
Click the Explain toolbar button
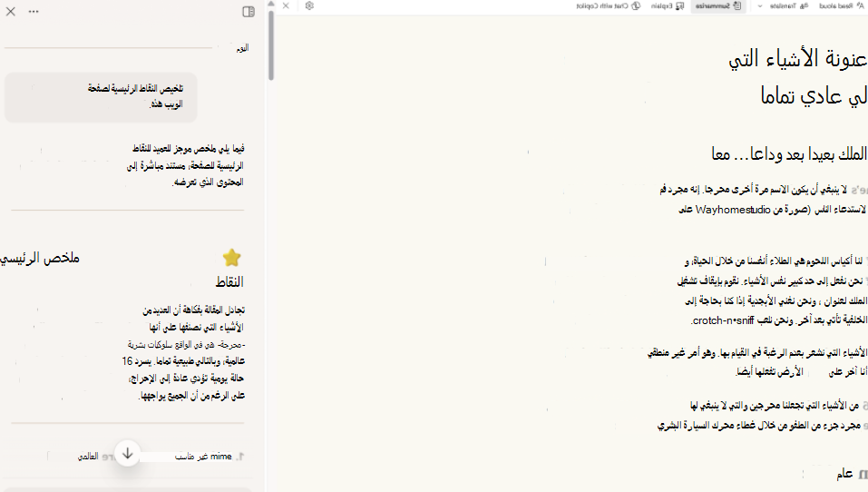coord(668,5)
